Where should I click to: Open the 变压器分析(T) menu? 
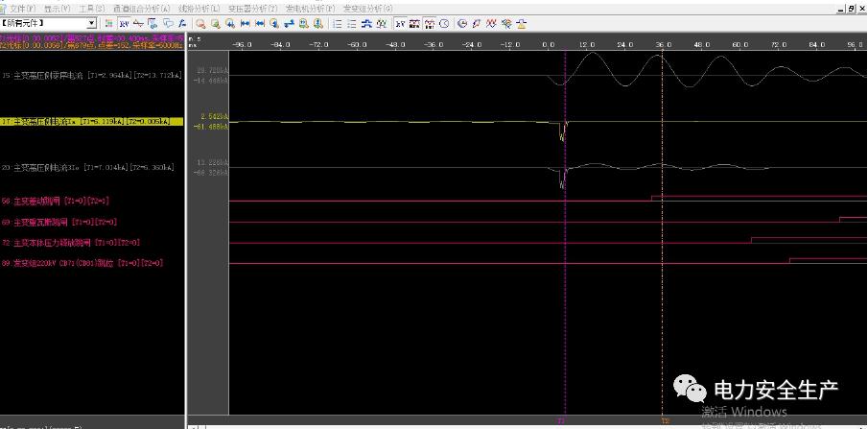click(252, 9)
